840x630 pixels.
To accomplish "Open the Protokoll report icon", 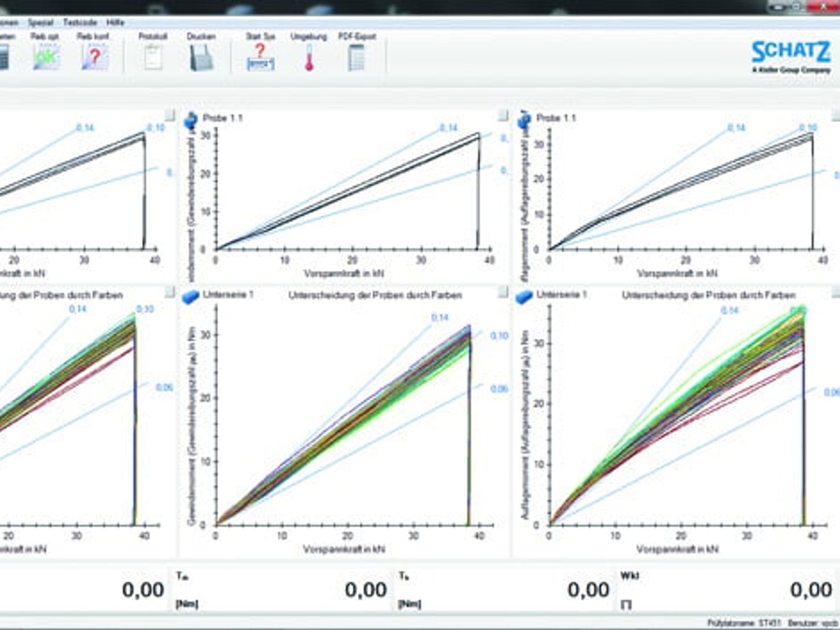I will 153,58.
